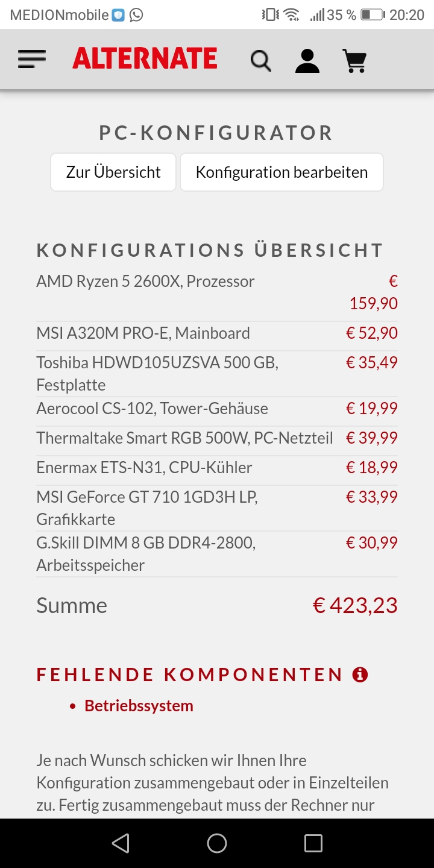
Task: Open the user account icon
Action: click(307, 60)
